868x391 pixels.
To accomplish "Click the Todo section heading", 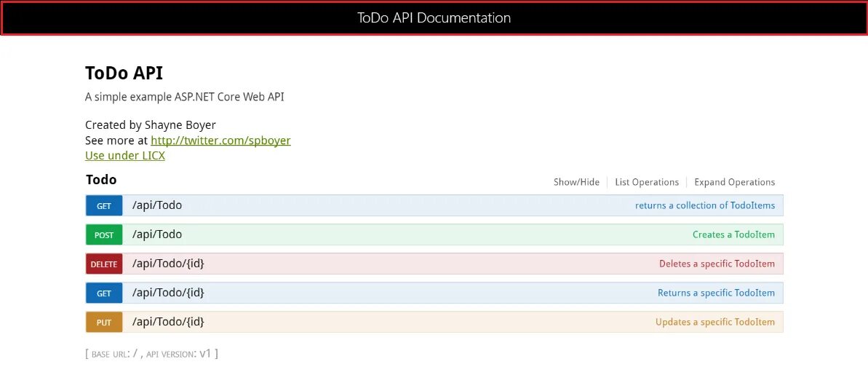I will point(101,180).
